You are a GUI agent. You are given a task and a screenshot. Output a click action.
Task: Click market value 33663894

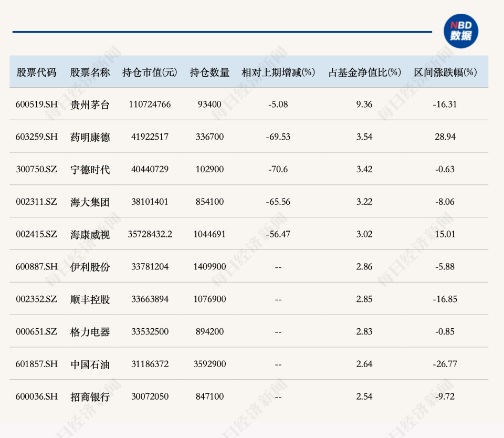pyautogui.click(x=150, y=299)
